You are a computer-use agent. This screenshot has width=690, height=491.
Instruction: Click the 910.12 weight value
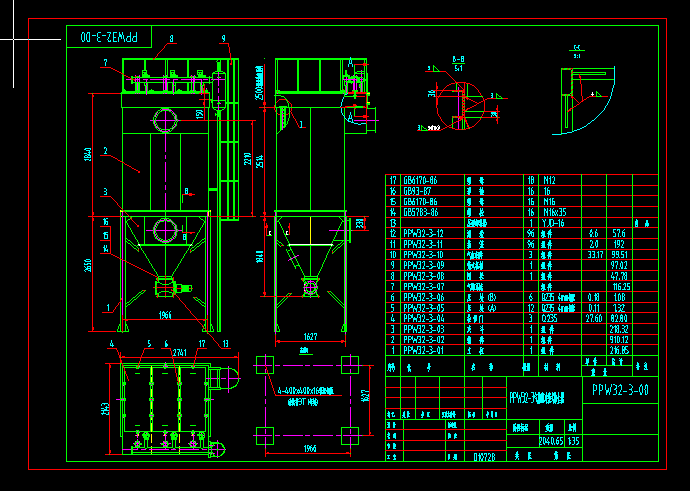(x=620, y=340)
